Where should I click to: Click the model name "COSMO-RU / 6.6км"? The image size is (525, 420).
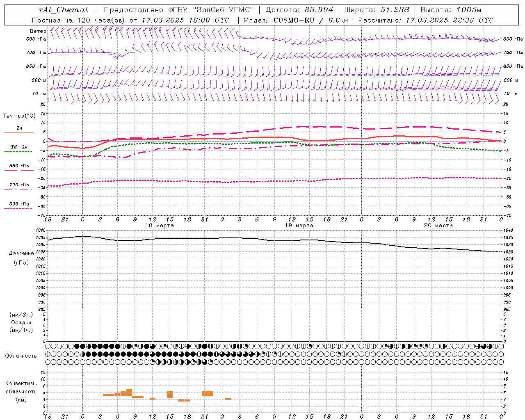click(310, 20)
